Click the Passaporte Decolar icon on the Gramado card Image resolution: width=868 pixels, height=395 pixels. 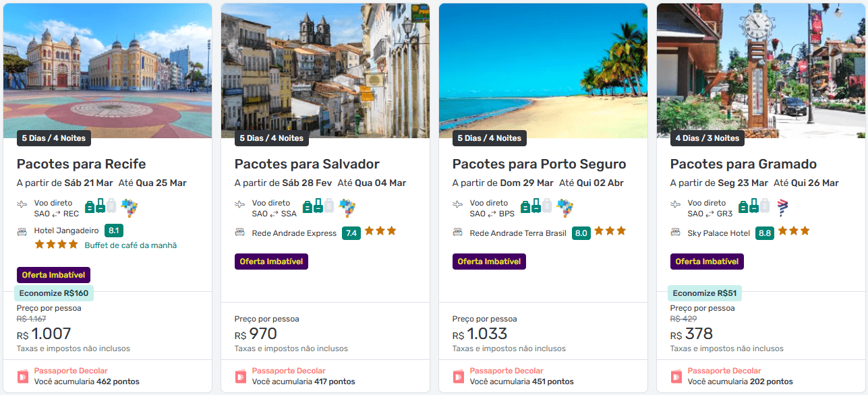676,376
